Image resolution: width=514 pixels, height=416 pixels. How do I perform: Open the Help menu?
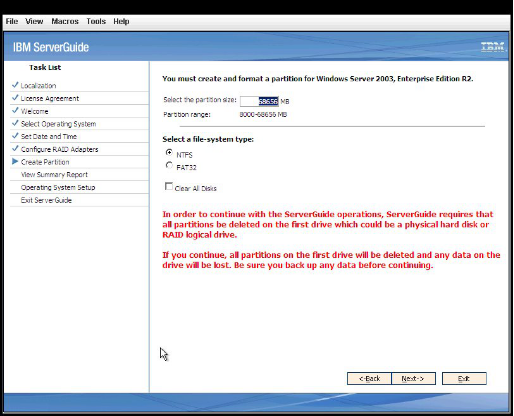121,21
